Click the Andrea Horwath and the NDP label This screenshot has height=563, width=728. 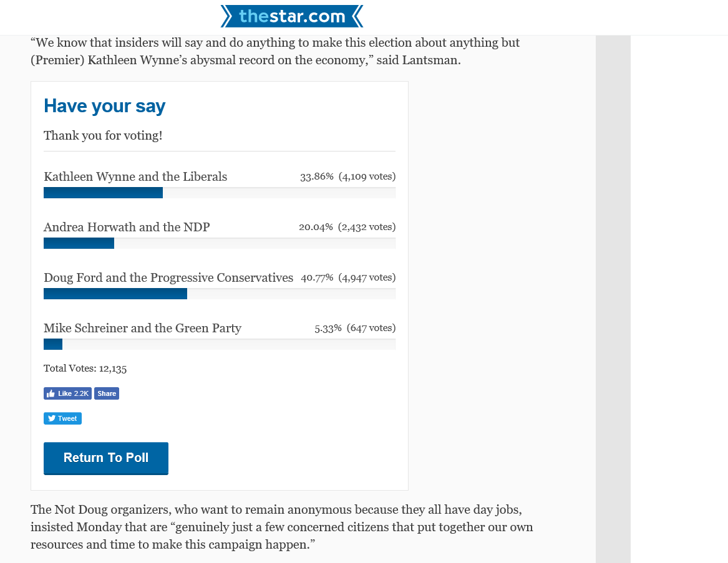127,228
